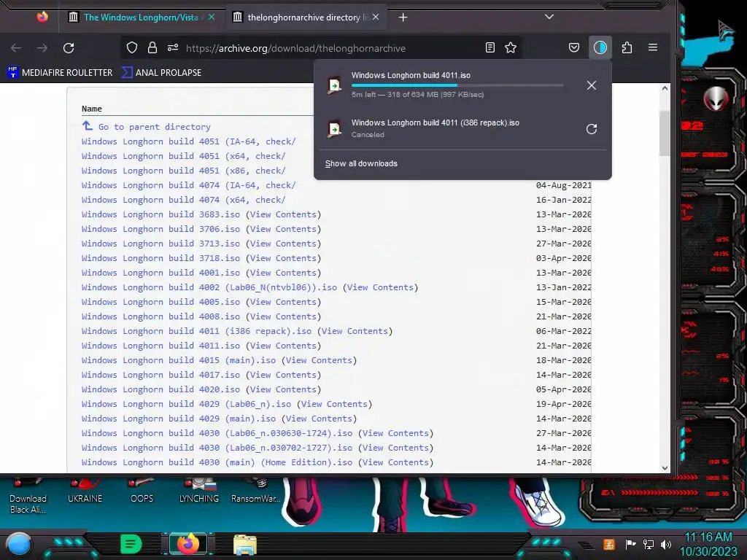Download Windows Longhorn build 4008.iso
747x560 pixels.
click(x=160, y=316)
